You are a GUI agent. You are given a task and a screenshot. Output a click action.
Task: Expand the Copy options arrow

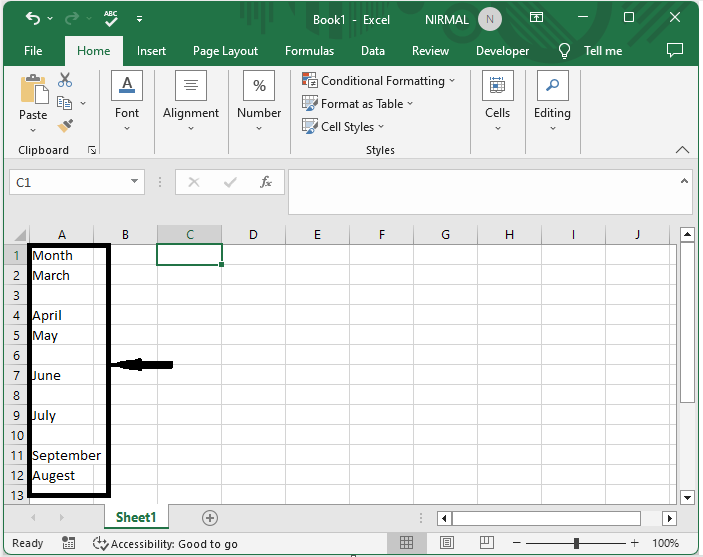tap(83, 103)
